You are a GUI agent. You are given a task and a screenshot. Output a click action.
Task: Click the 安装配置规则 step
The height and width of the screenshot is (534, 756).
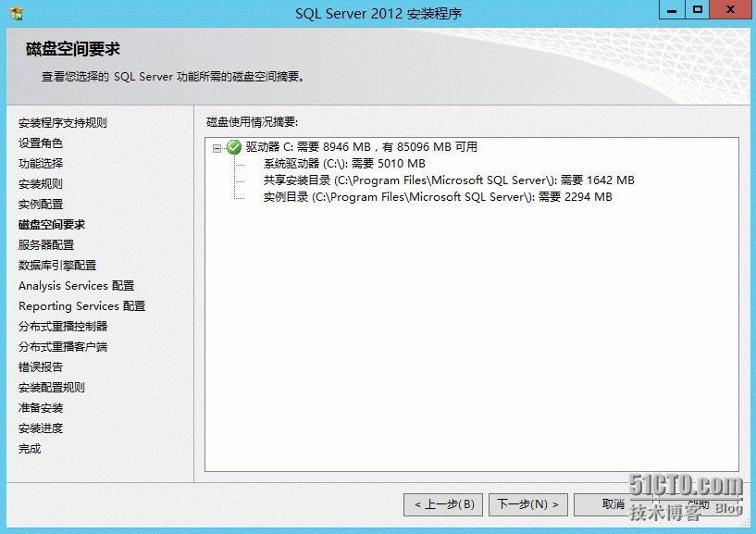[x=52, y=388]
